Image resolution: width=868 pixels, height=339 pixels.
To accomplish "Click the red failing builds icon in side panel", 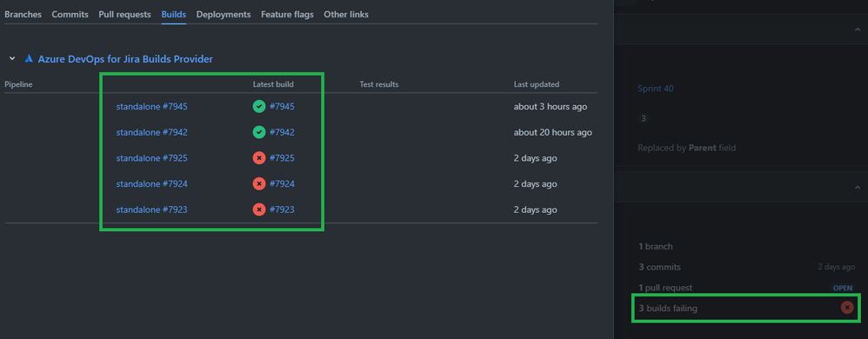I will [847, 308].
